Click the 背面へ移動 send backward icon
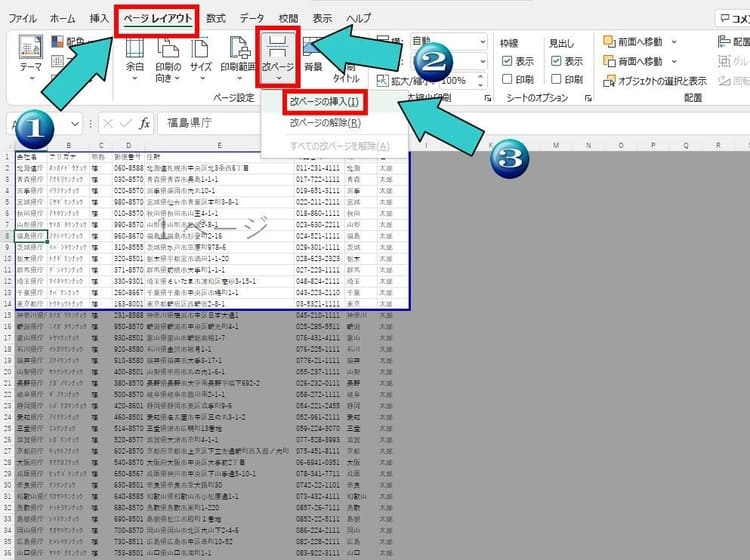750x560 pixels. (x=609, y=61)
